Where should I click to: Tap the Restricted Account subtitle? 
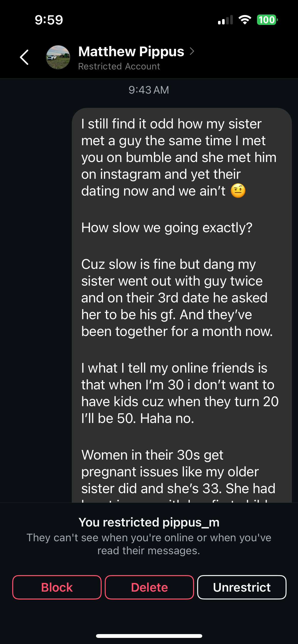click(x=119, y=66)
